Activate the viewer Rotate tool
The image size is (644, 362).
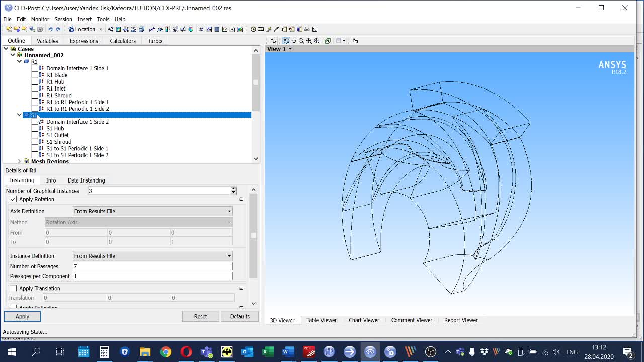[286, 41]
